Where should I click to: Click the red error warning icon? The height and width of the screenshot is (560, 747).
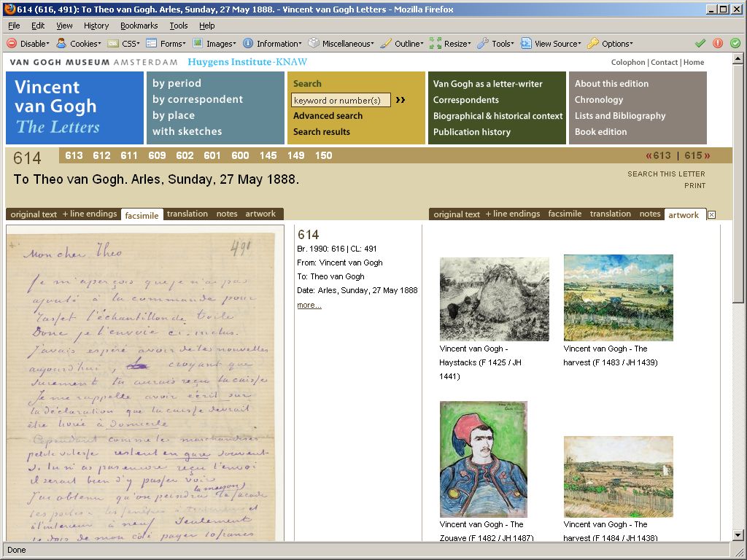[x=718, y=43]
